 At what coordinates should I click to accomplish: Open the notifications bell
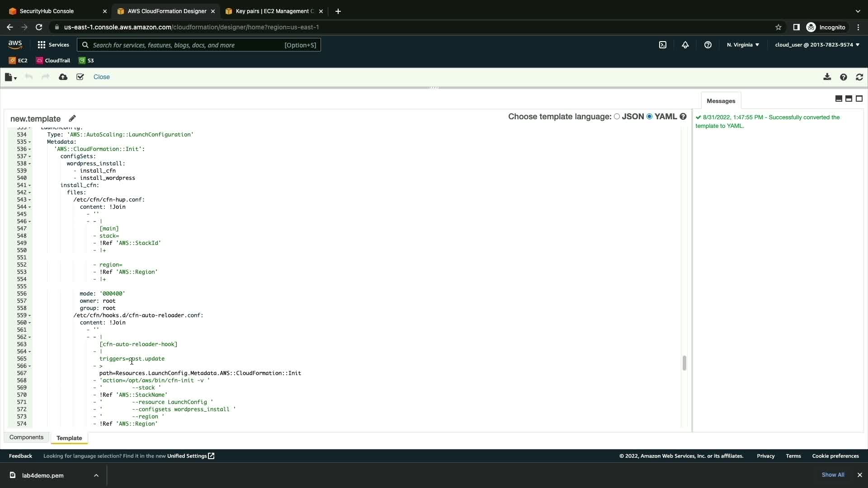pyautogui.click(x=685, y=45)
